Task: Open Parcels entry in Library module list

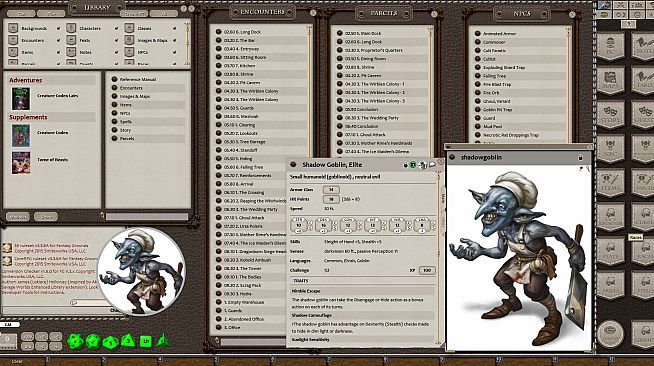Action: (x=148, y=138)
